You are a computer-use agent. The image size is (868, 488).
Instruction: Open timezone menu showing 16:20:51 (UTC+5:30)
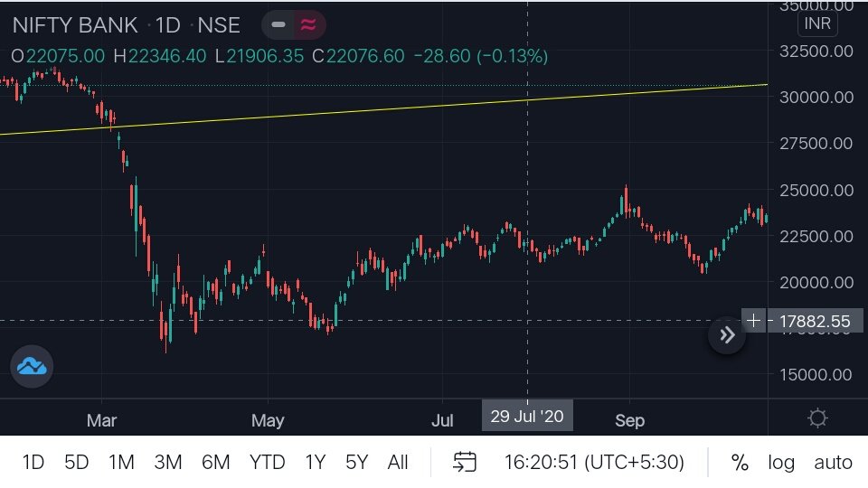594,462
